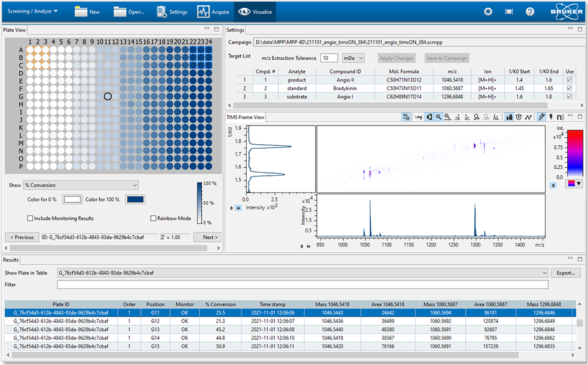
Task: Click the lightning bolt icon
Action: tap(550, 117)
